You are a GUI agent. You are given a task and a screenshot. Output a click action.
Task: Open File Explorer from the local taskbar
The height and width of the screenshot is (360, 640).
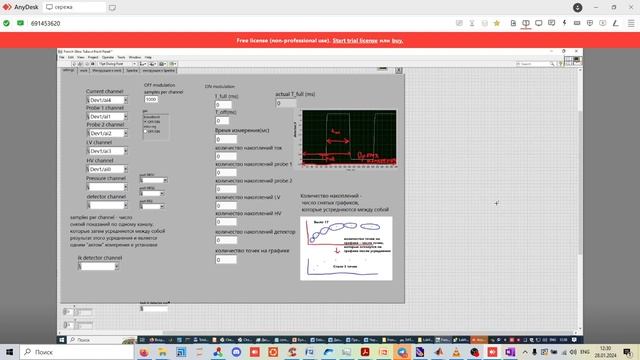[x=162, y=352]
